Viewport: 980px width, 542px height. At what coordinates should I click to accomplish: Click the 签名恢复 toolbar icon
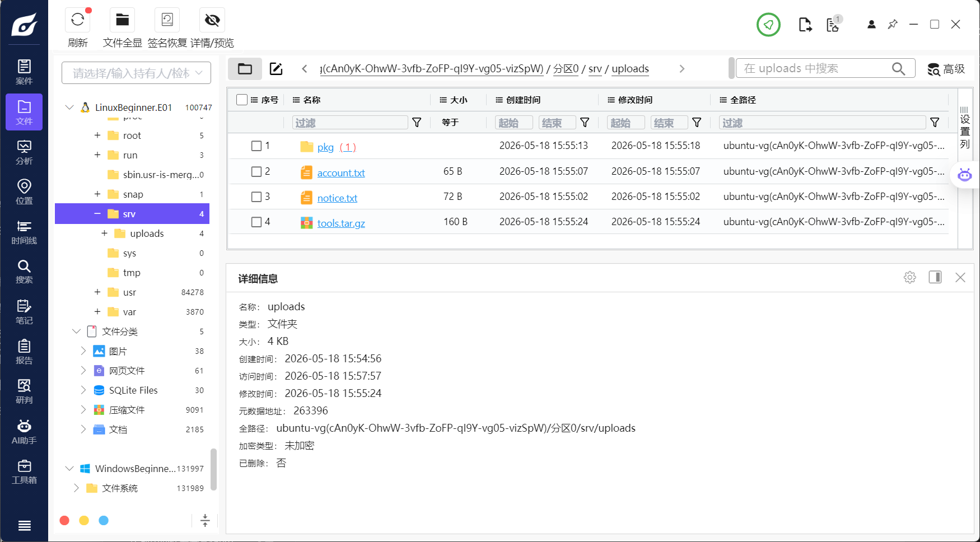pos(167,20)
